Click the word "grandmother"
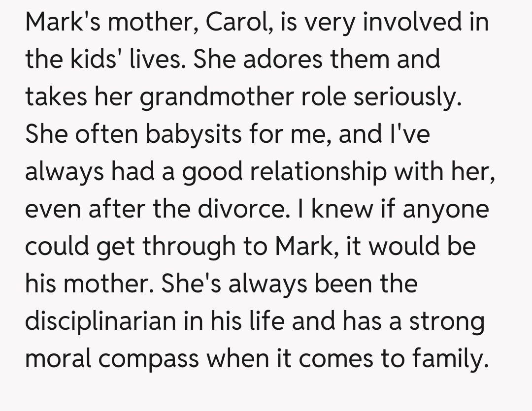This screenshot has width=532, height=411. 216,98
